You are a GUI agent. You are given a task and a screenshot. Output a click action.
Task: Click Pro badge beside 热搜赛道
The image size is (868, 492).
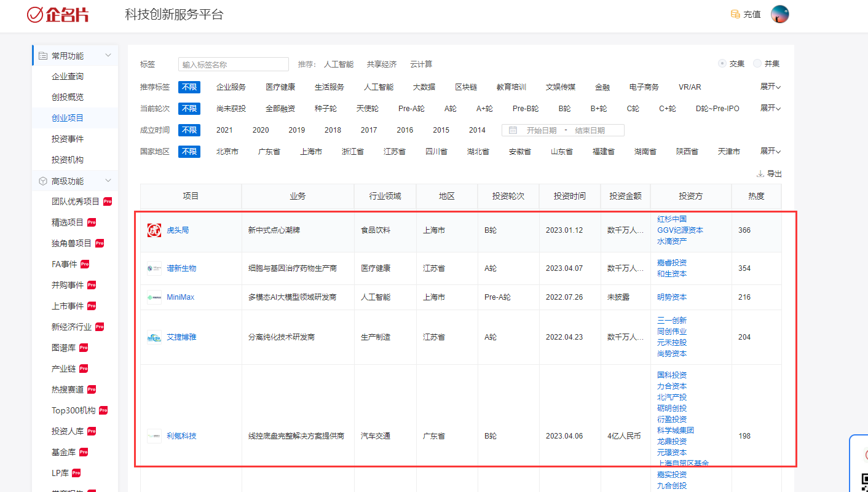click(x=92, y=389)
